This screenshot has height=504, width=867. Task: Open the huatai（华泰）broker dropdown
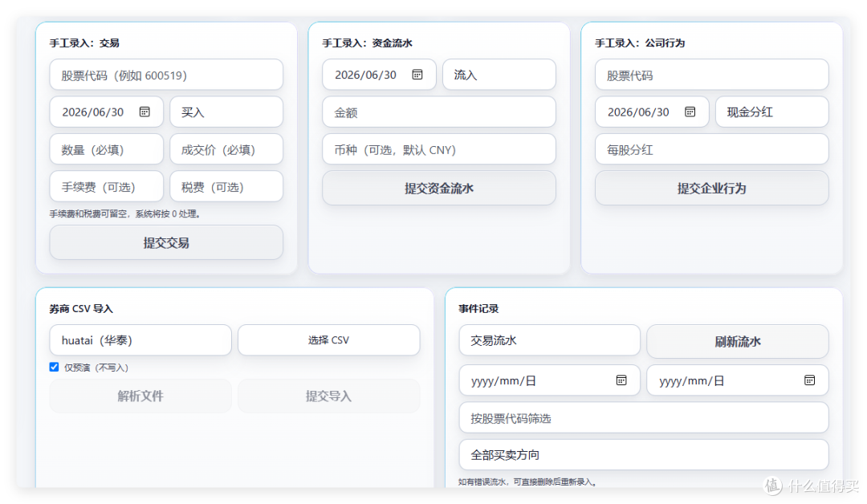[x=140, y=340]
